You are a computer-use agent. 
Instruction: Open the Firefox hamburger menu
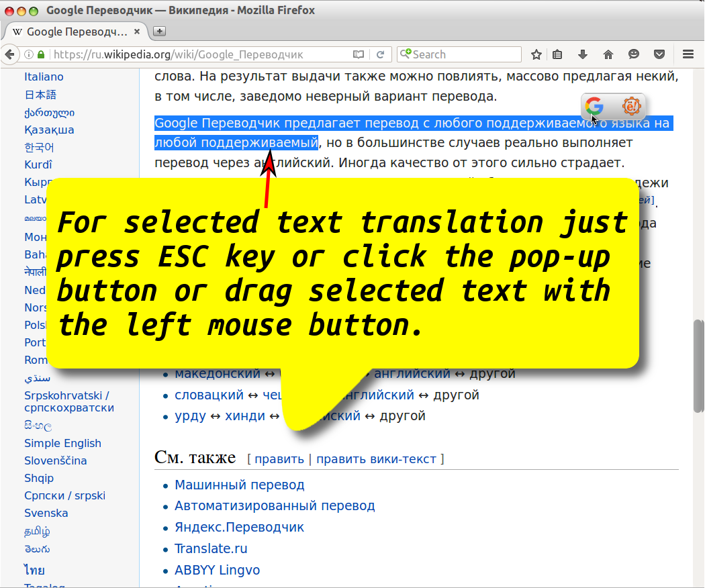click(x=688, y=54)
